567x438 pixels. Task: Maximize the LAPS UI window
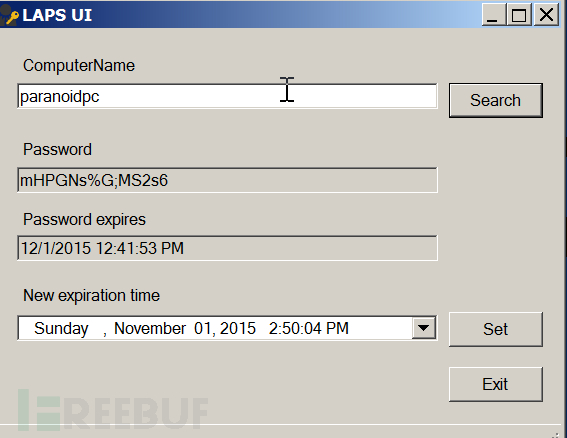pyautogui.click(x=519, y=14)
